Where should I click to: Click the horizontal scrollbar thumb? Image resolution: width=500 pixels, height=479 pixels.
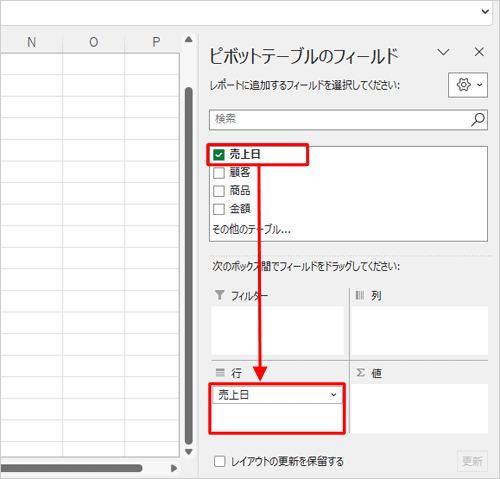(71, 468)
